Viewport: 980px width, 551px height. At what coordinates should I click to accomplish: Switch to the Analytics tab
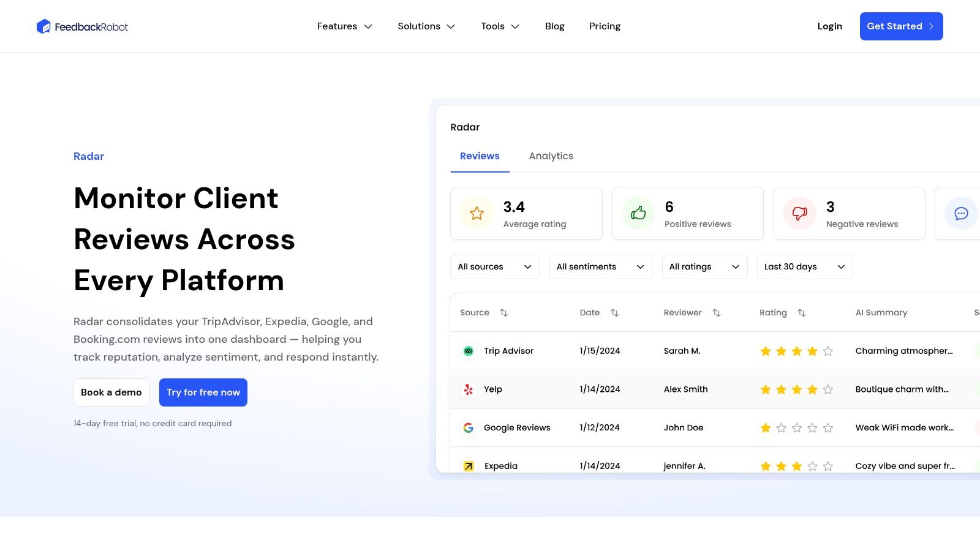point(551,156)
